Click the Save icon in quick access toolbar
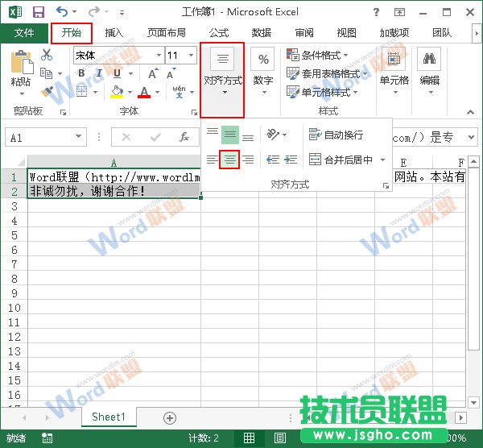Image resolution: width=483 pixels, height=448 pixels. point(39,12)
